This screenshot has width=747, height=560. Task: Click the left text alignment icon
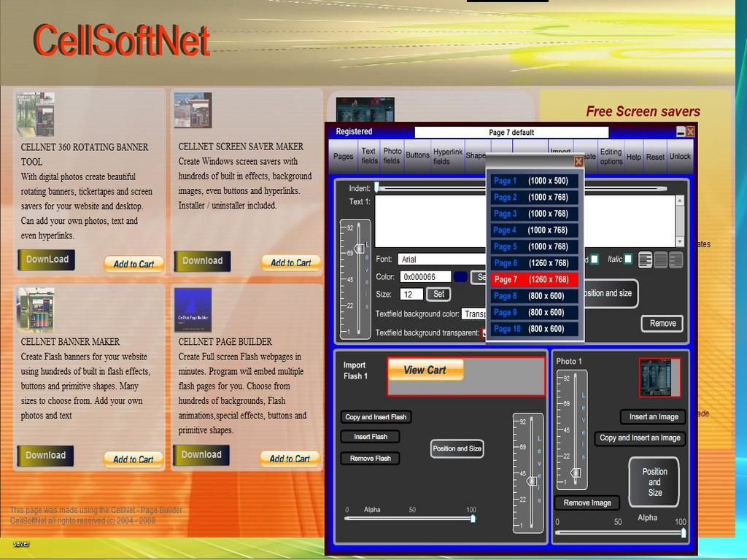coord(645,260)
